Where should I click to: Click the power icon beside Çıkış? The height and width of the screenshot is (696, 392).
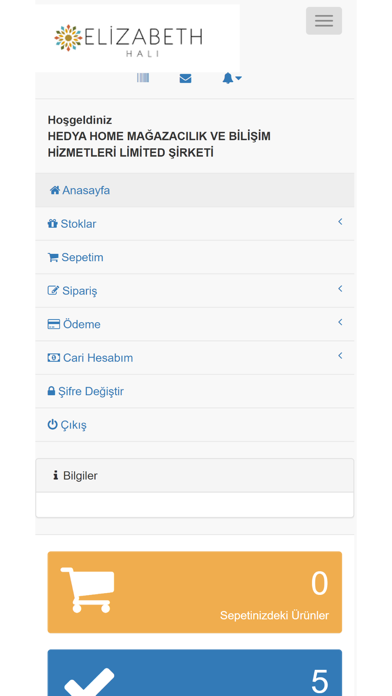click(52, 425)
